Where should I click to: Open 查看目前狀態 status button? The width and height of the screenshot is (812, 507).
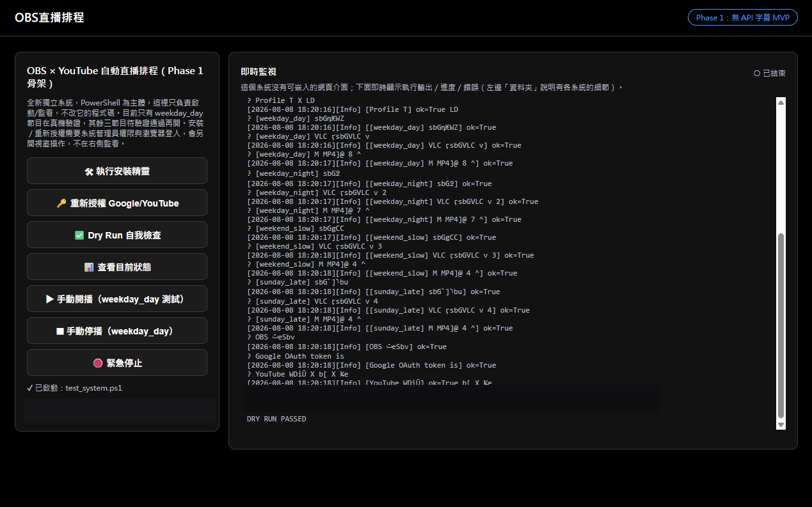tap(117, 267)
